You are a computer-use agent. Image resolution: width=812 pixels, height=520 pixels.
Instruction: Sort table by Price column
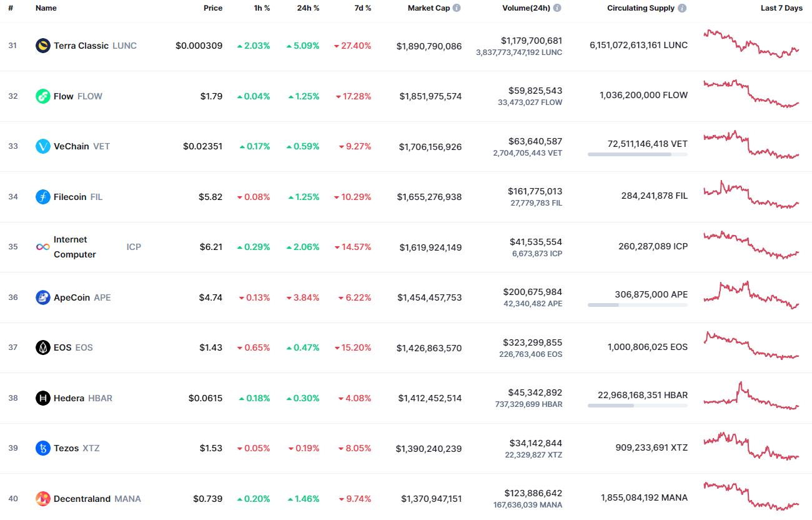click(x=213, y=8)
